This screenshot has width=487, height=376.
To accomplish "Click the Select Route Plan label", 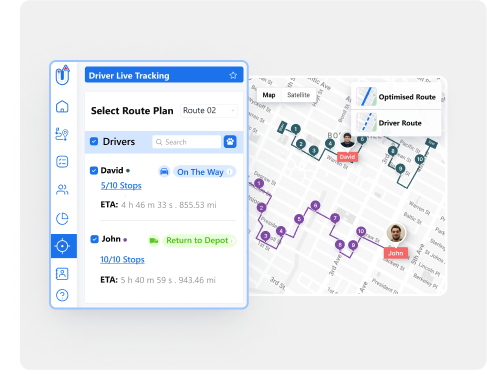I will coord(132,111).
